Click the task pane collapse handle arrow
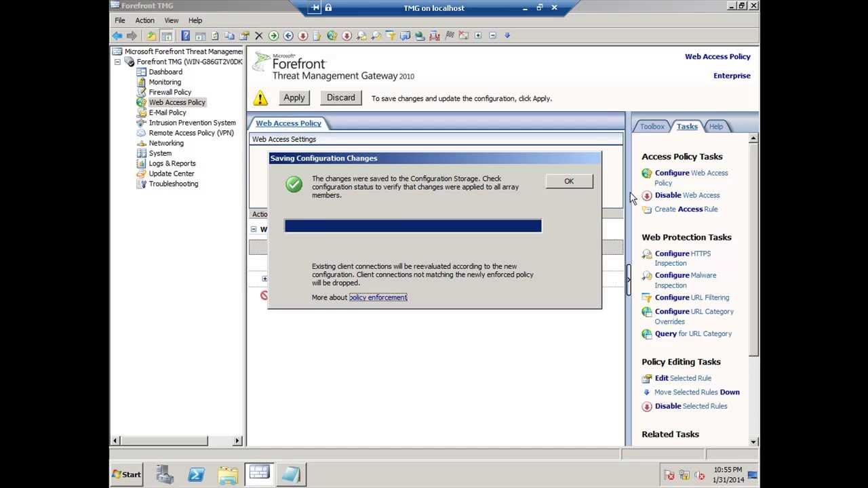868x488 pixels. pos(628,279)
